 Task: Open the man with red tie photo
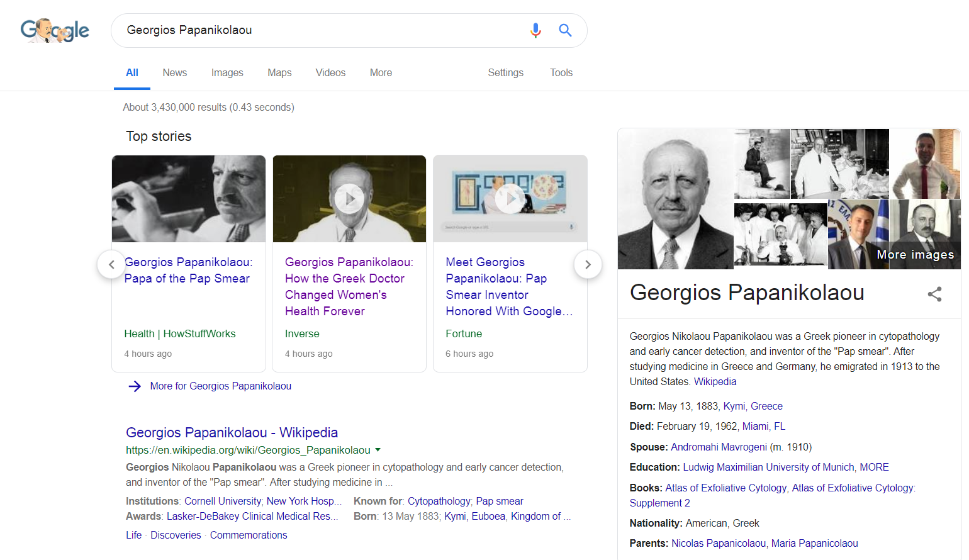926,164
